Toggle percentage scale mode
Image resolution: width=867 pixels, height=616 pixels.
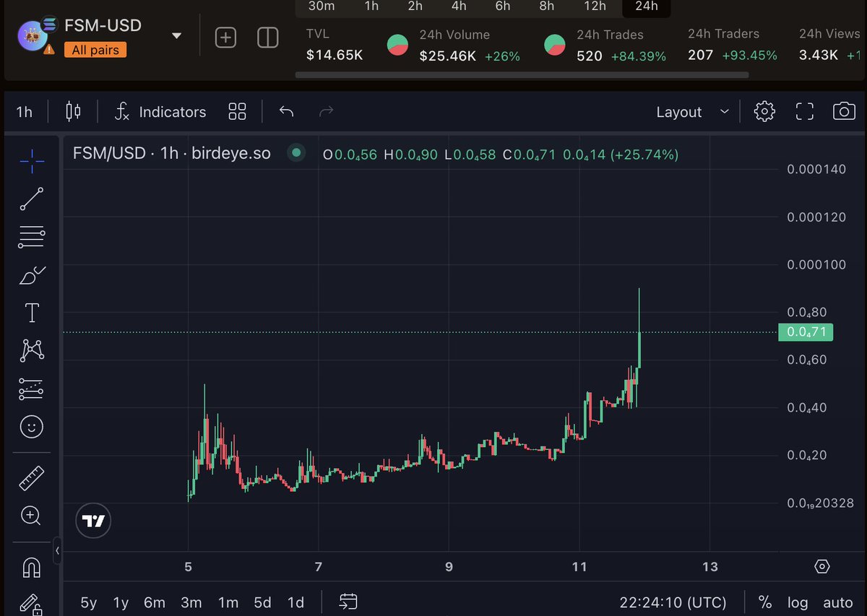point(764,602)
